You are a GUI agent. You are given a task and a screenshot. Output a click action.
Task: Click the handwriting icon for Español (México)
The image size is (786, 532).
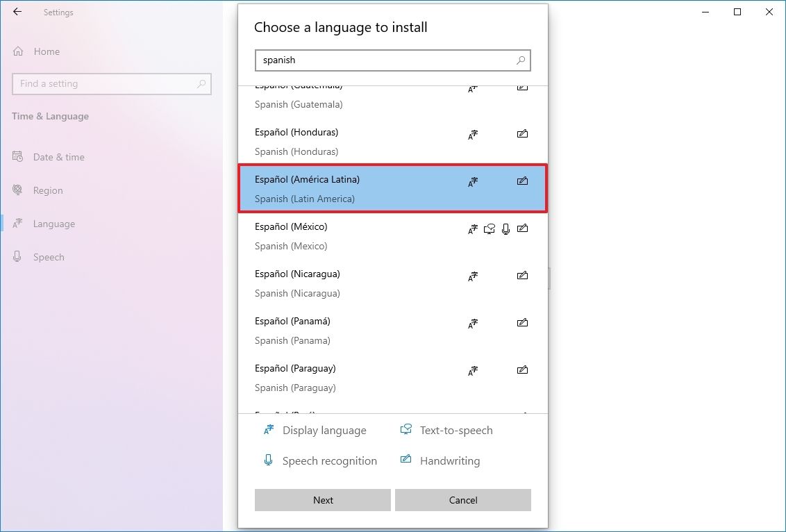pyautogui.click(x=522, y=228)
